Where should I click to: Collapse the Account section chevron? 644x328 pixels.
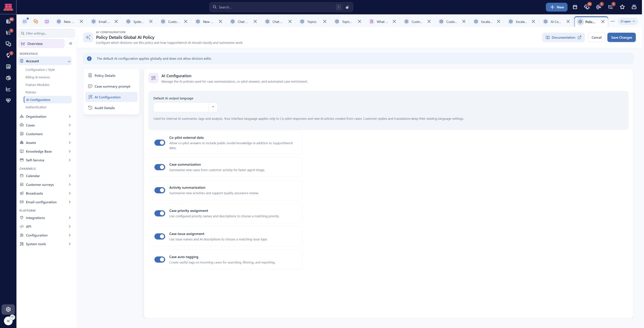point(69,61)
